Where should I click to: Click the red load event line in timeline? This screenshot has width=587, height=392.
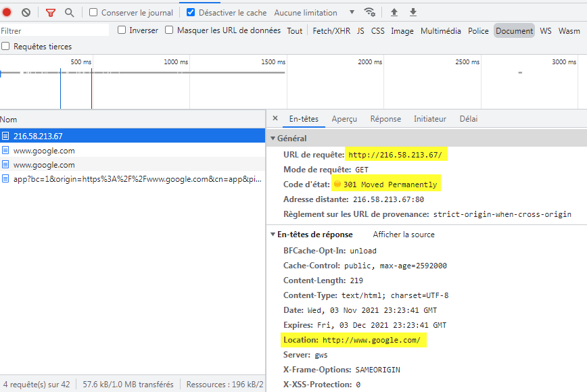coord(91,89)
